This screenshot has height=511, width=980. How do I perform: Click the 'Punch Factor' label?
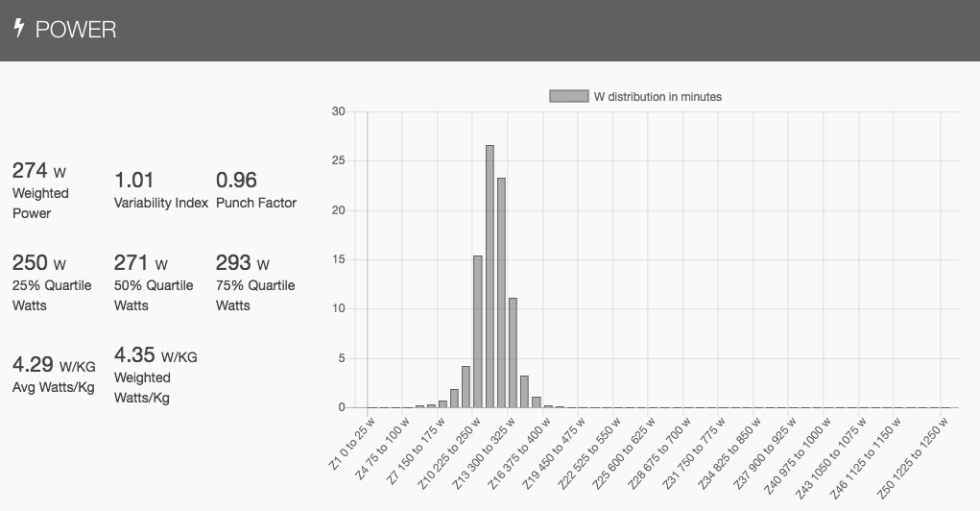pos(256,203)
